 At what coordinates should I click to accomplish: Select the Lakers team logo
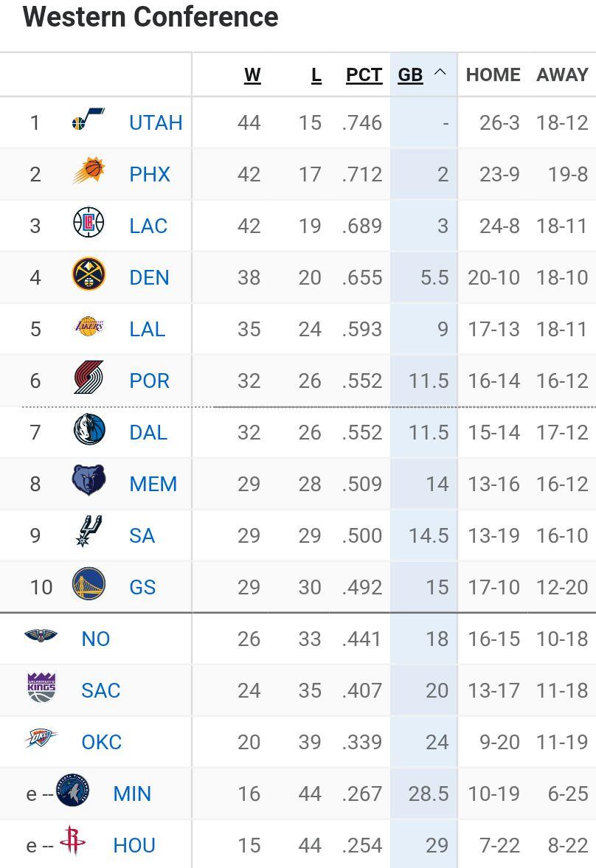pyautogui.click(x=89, y=327)
